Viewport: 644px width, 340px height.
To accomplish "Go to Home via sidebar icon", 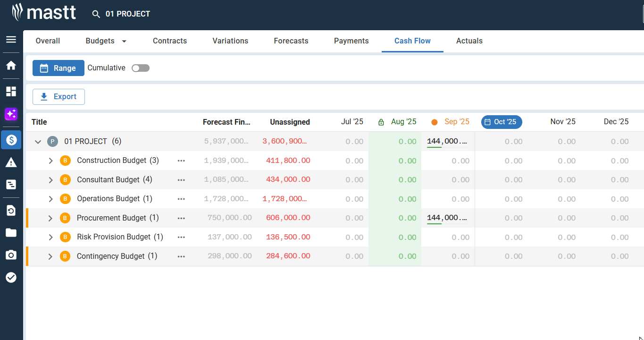I will (11, 66).
